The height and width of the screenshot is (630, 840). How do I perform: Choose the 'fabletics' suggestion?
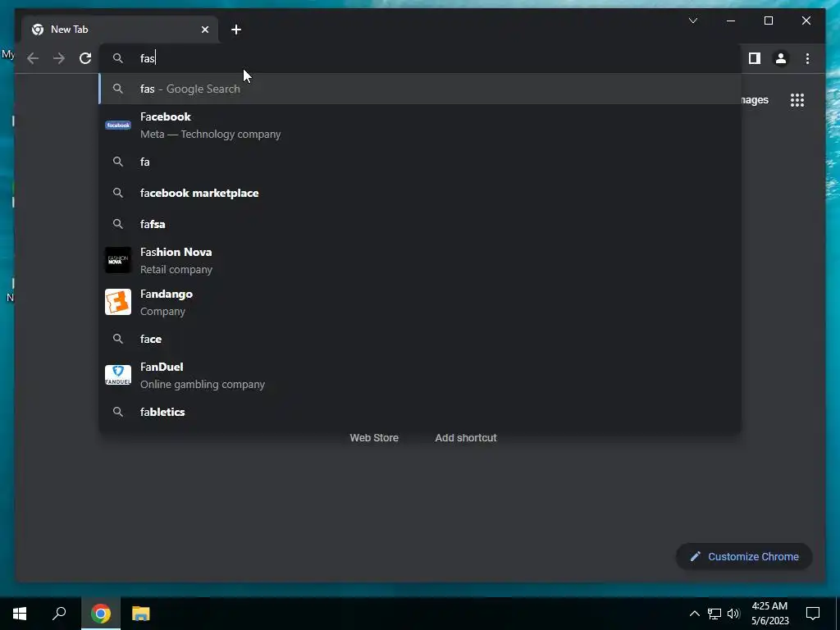tap(421, 412)
